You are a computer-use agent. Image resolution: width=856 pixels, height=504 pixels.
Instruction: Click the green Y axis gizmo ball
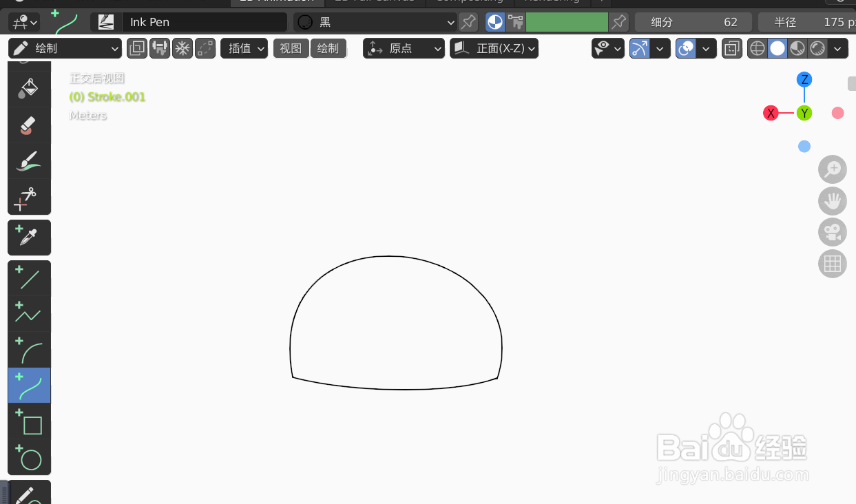click(804, 113)
